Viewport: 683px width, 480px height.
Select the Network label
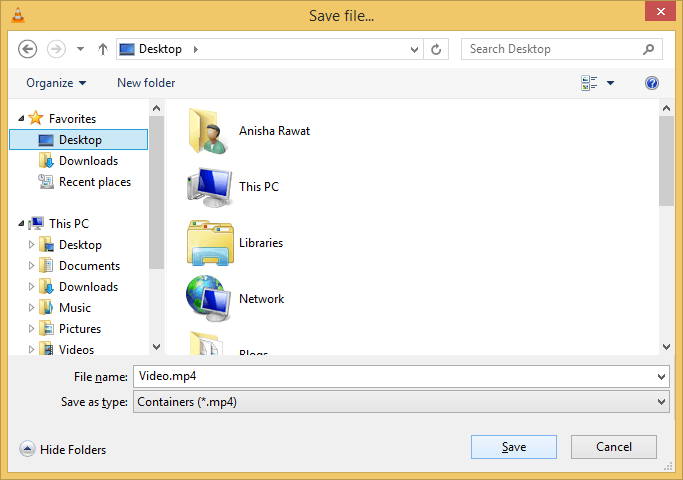point(261,299)
